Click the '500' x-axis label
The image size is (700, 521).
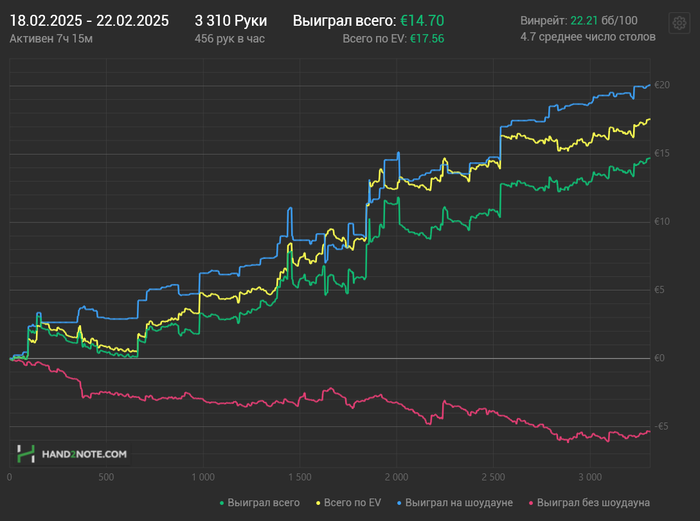coord(106,477)
